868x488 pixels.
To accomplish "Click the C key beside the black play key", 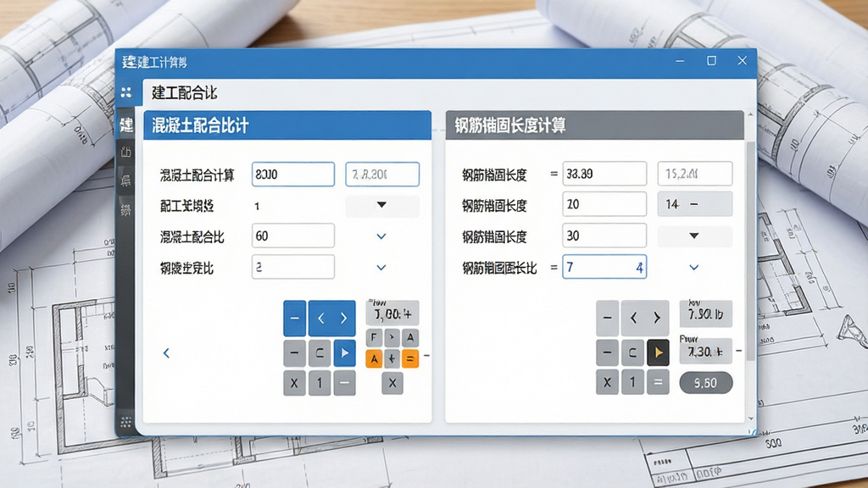I will [632, 352].
